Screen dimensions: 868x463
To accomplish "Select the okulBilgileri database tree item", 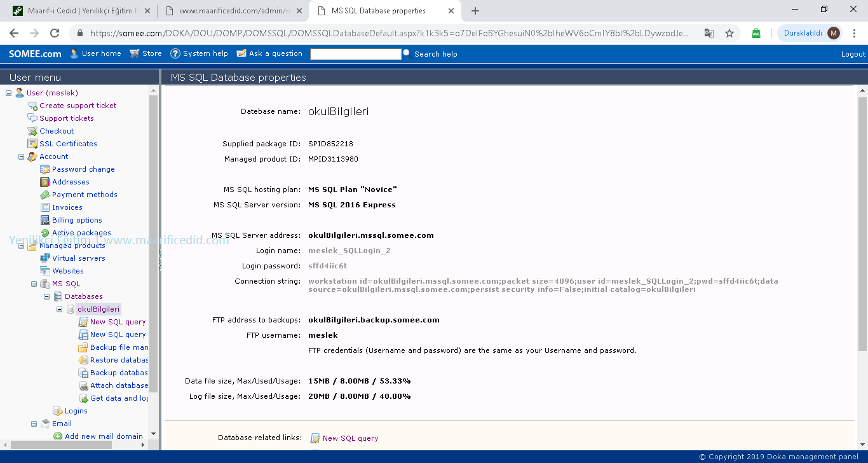I will (98, 309).
